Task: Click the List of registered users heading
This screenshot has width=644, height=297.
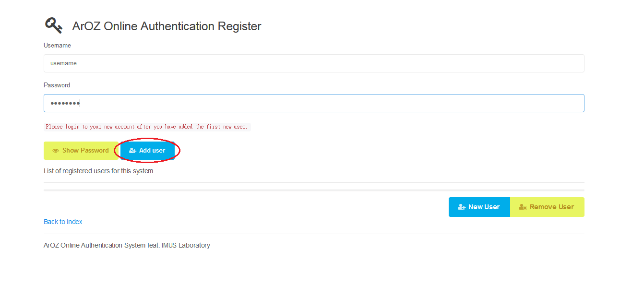Action: click(x=98, y=171)
